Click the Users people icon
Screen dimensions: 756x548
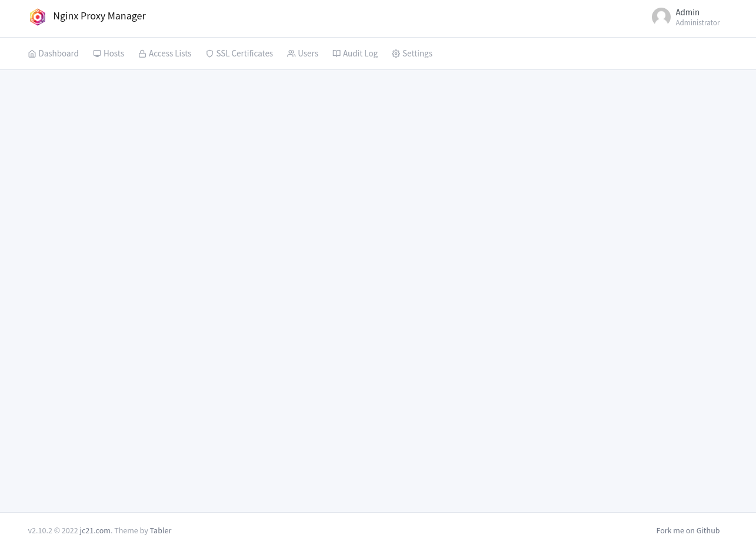point(291,54)
